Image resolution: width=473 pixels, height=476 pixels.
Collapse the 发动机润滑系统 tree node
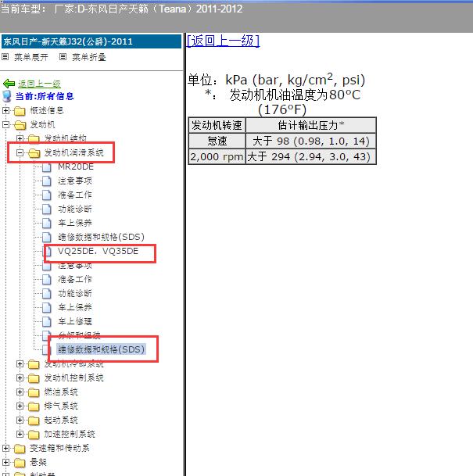20,152
